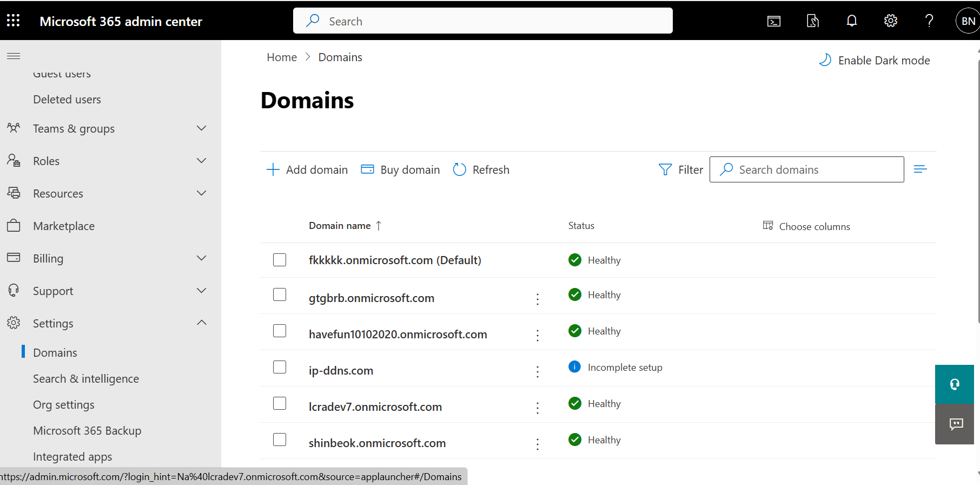Open the settings gear in header
This screenshot has width=980, height=485.
891,21
